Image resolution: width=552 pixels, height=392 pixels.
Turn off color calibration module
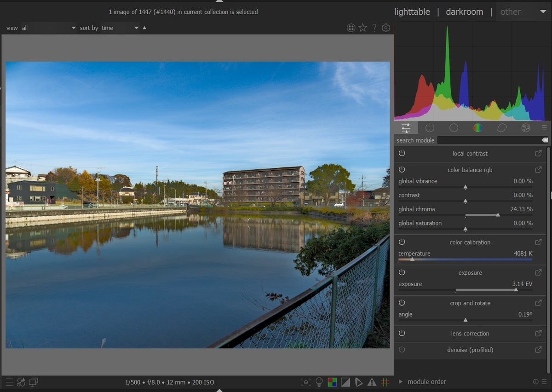pyautogui.click(x=402, y=242)
